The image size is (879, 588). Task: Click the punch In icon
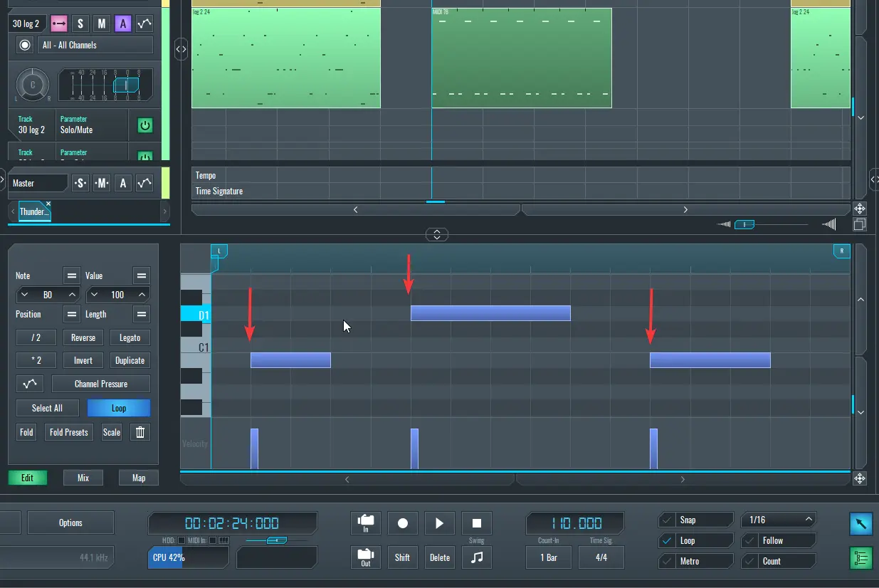pyautogui.click(x=366, y=523)
